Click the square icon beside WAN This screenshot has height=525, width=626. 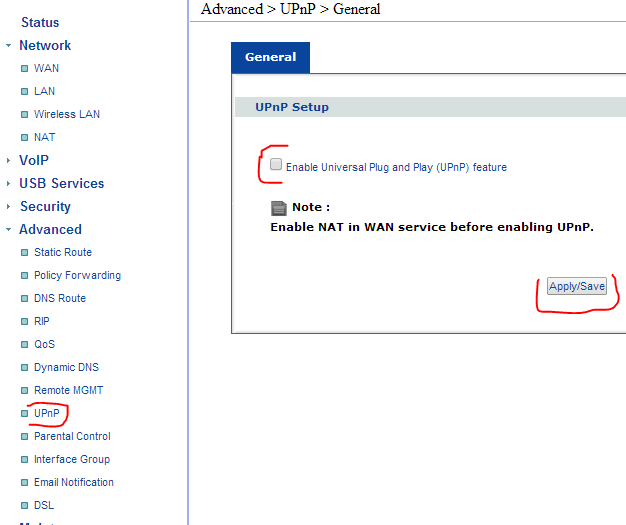25,69
